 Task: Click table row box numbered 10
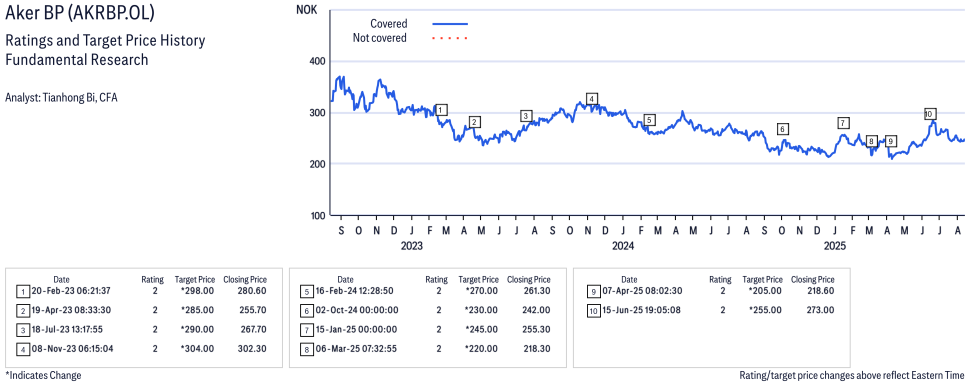[593, 310]
